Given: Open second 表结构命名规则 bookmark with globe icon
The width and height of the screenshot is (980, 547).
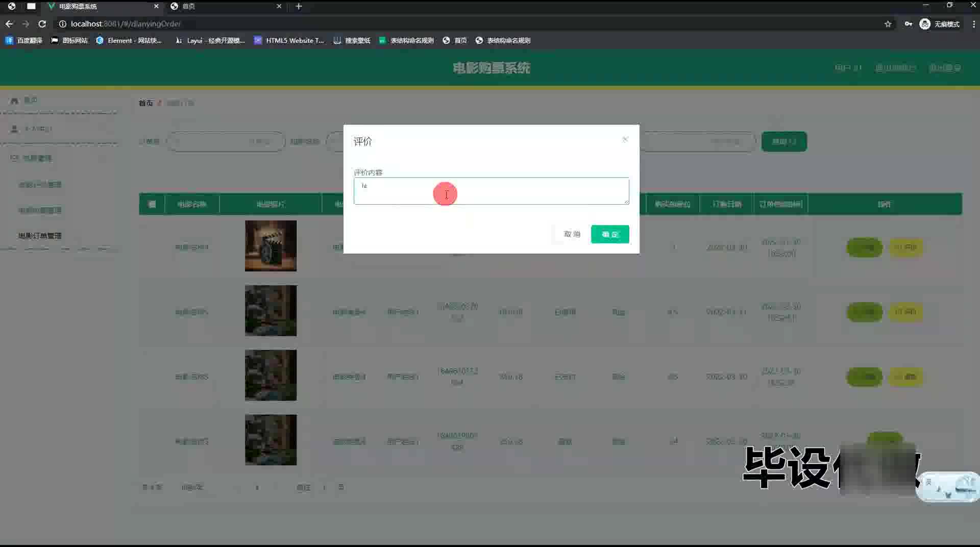Looking at the screenshot, I should [x=503, y=40].
